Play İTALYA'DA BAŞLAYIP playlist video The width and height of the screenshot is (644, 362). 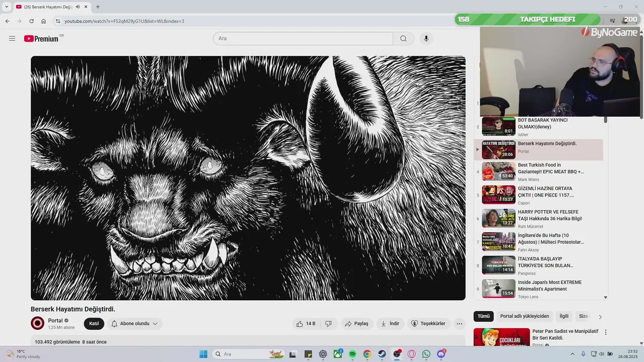538,265
